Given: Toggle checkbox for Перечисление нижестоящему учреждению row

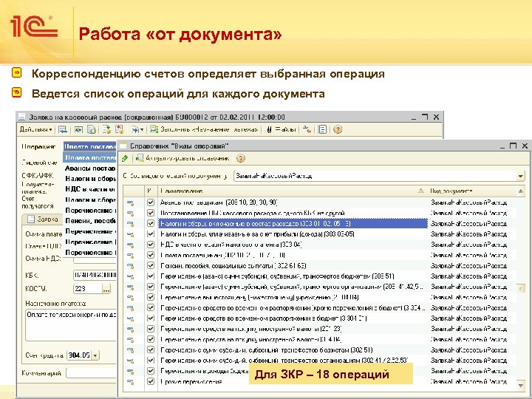Looking at the screenshot, I should point(151,297).
